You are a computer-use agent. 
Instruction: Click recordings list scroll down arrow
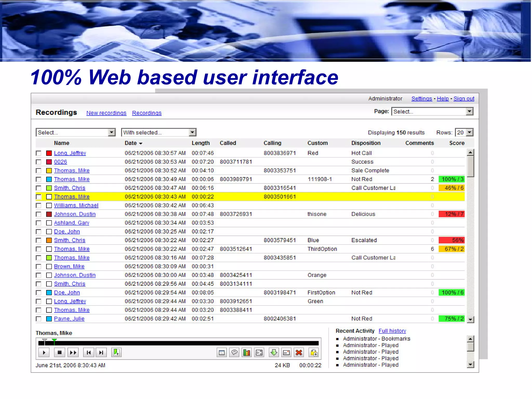pyautogui.click(x=470, y=320)
